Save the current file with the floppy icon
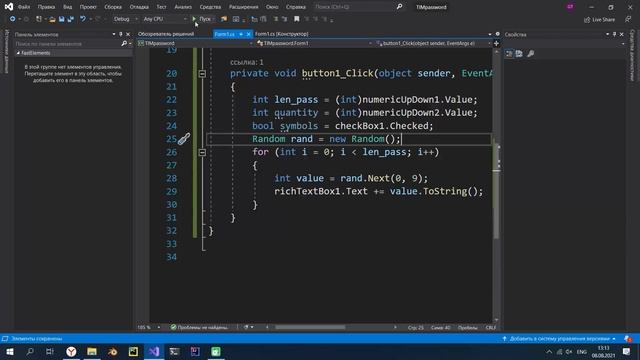640x360 pixels. click(62, 19)
